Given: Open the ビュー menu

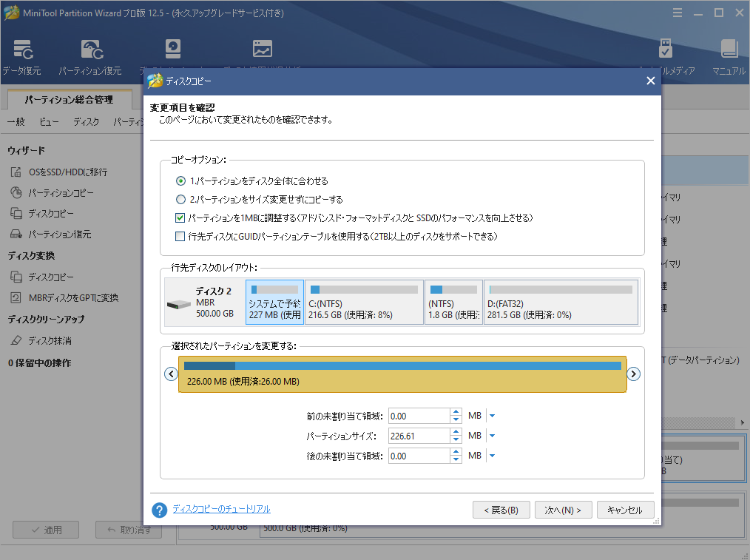Looking at the screenshot, I should click(49, 122).
